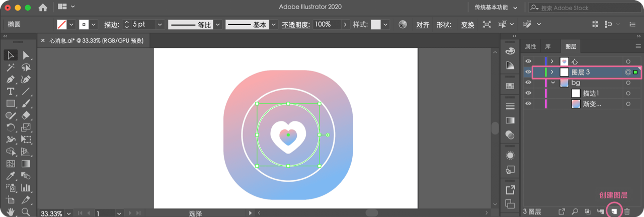
Task: Click target circle of 渐变 row
Action: (628, 104)
